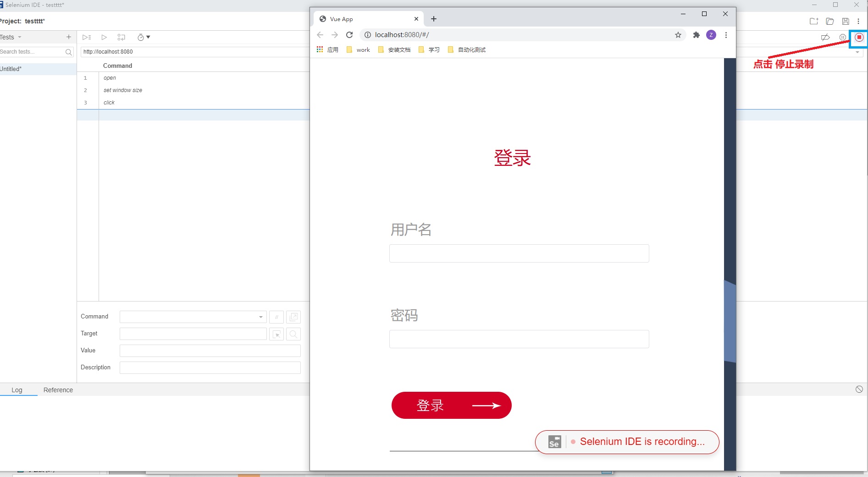Open Selenium IDE more options menu
Image resolution: width=868 pixels, height=477 pixels.
tap(858, 21)
